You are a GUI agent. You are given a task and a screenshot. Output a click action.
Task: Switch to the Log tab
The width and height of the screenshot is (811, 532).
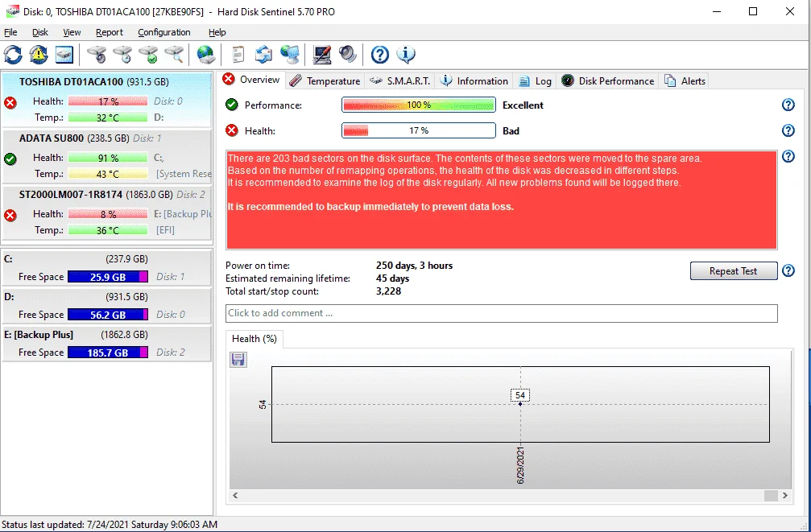(535, 81)
